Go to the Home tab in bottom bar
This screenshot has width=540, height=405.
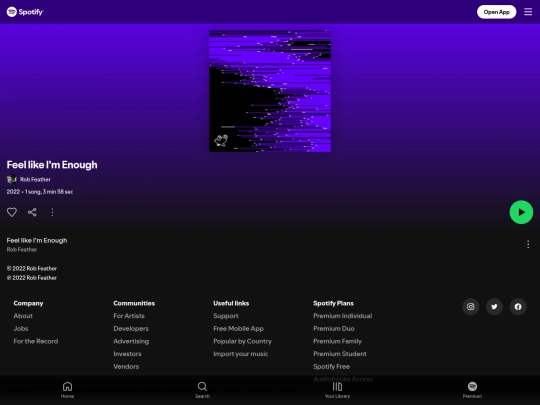pos(68,390)
